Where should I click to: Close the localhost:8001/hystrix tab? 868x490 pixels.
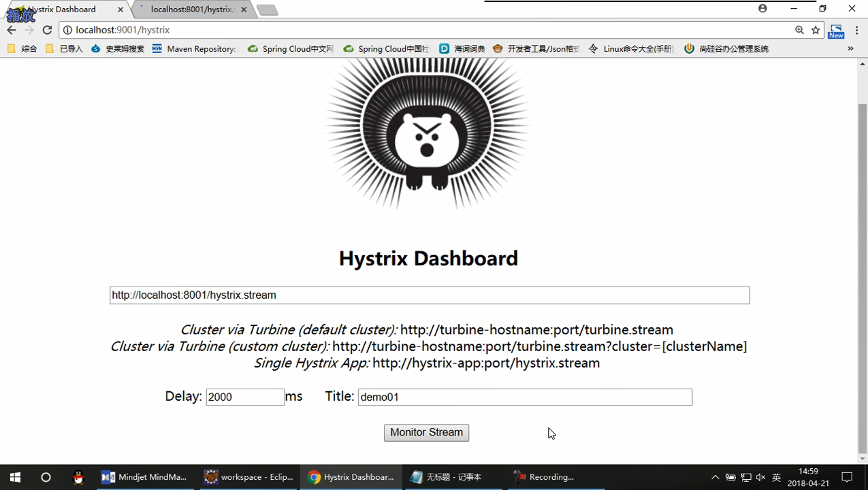[x=244, y=10]
